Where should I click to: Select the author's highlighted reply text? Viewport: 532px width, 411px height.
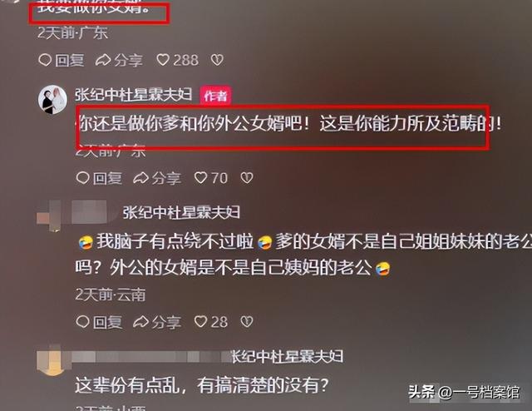click(x=289, y=124)
